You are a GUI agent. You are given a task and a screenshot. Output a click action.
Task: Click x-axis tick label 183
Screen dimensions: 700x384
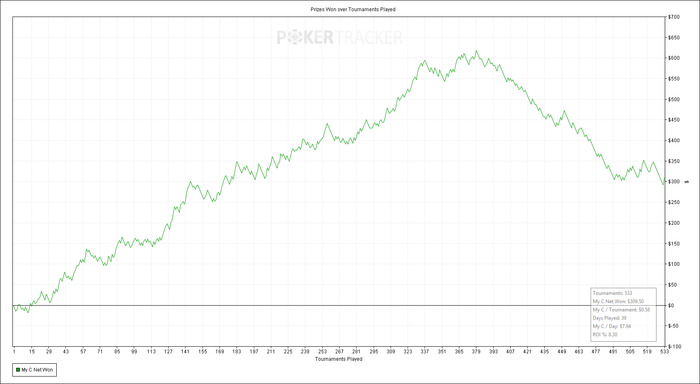(x=237, y=351)
